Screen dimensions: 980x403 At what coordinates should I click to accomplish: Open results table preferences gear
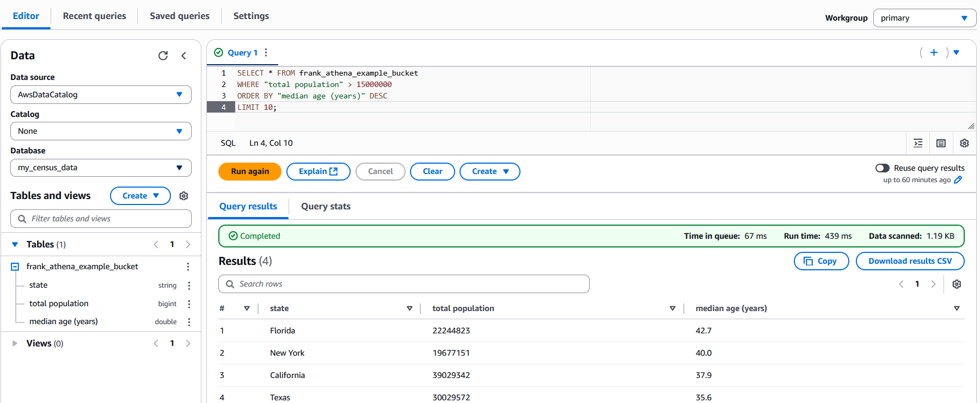957,284
